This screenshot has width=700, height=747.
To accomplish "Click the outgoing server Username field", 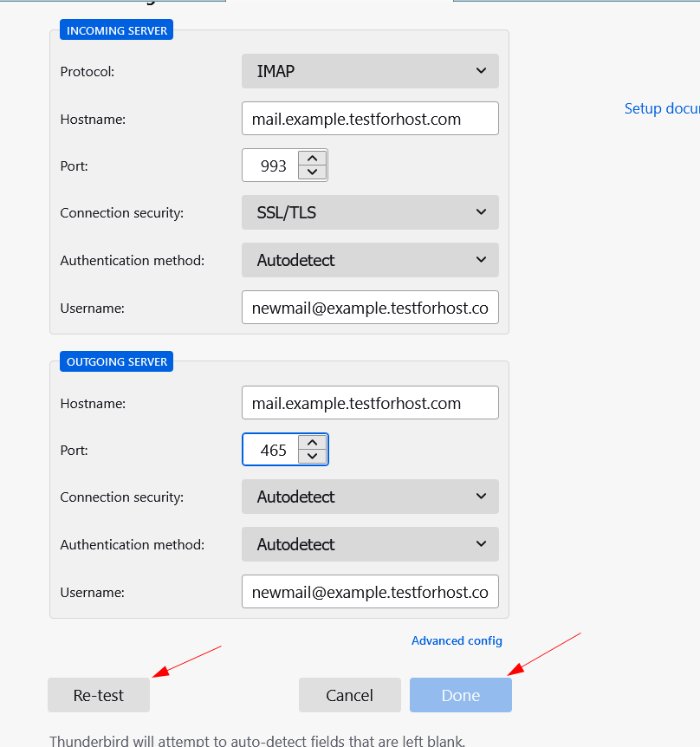I will pos(370,592).
